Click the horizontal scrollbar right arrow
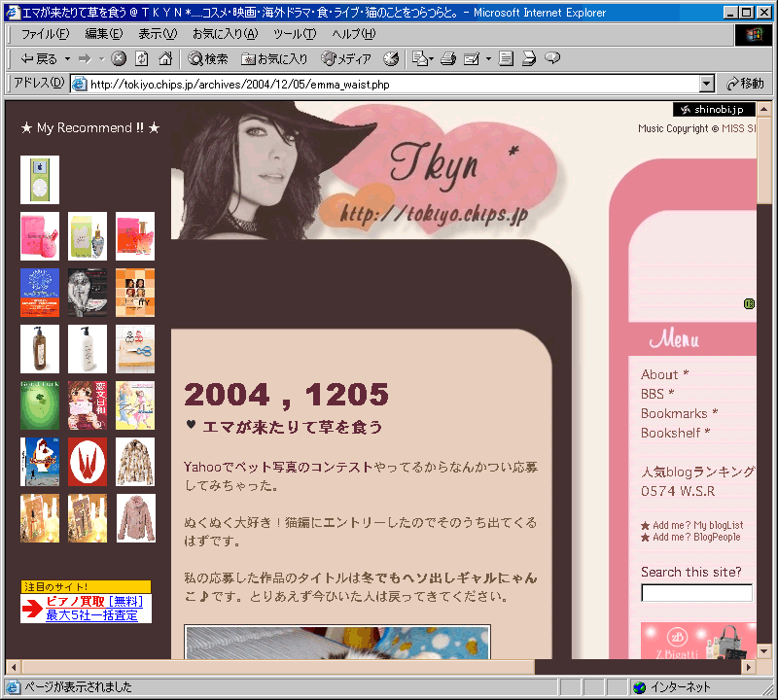This screenshot has height=700, width=778. coord(749,667)
